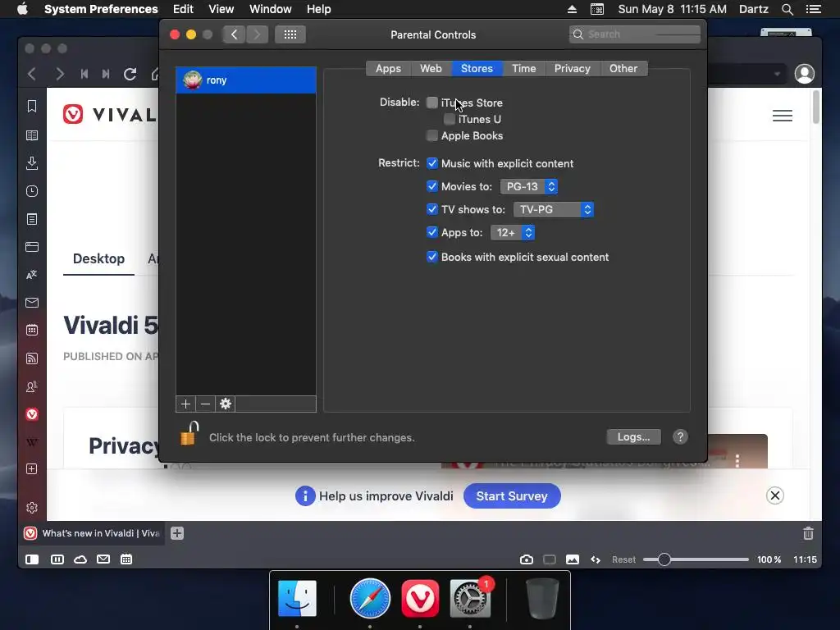Open Vivaldi Window panel icon

pos(32,247)
